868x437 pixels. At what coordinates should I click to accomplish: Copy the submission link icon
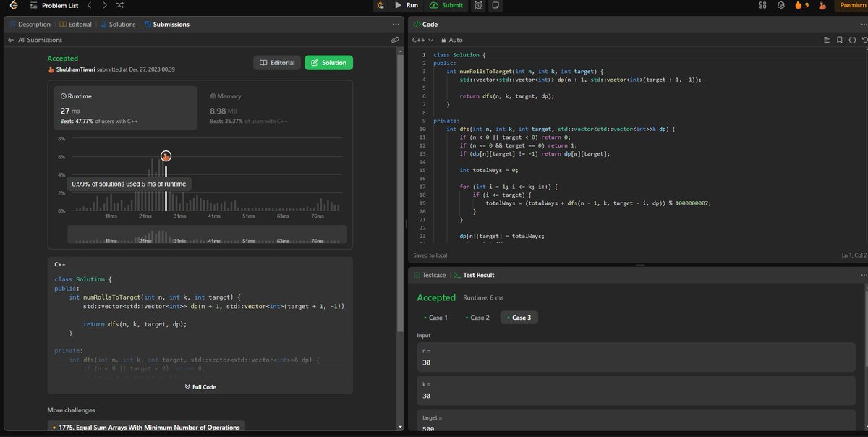(x=395, y=40)
